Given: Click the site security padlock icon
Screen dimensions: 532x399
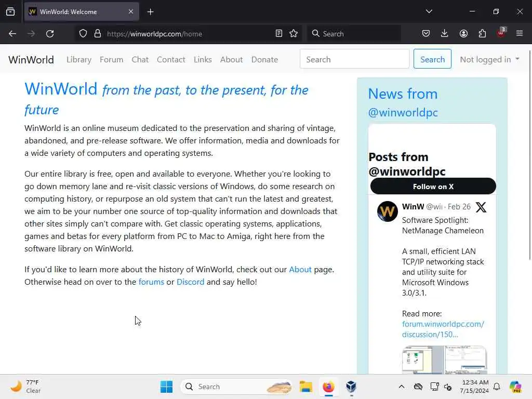Looking at the screenshot, I should [x=98, y=34].
